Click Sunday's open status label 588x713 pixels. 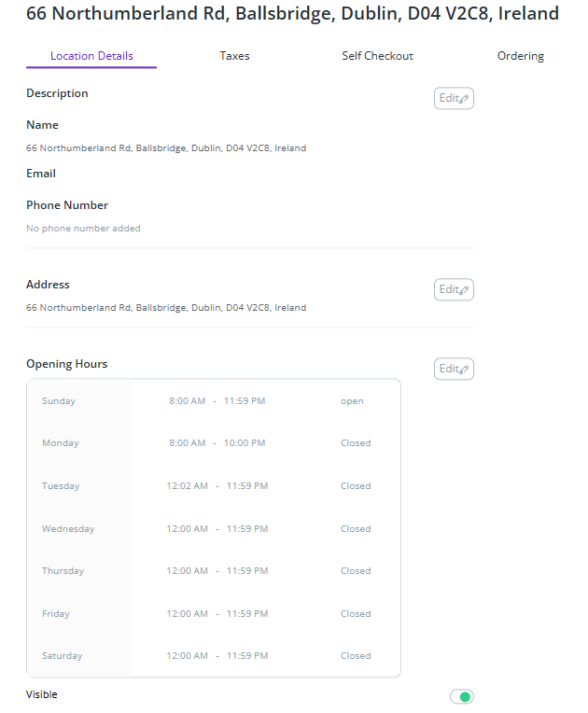tap(352, 401)
